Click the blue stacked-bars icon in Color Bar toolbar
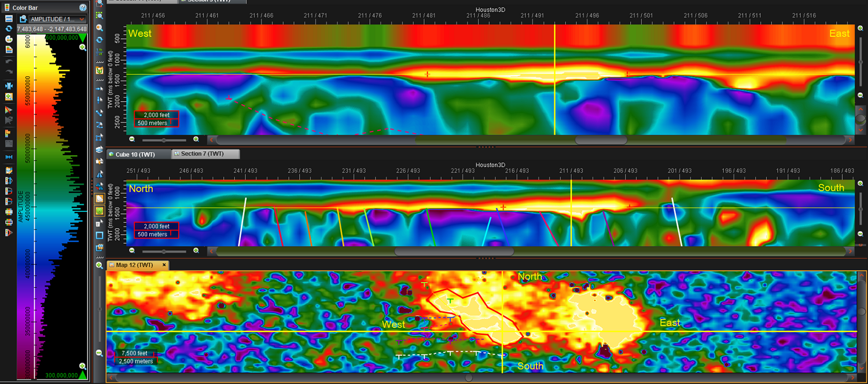 point(9,19)
